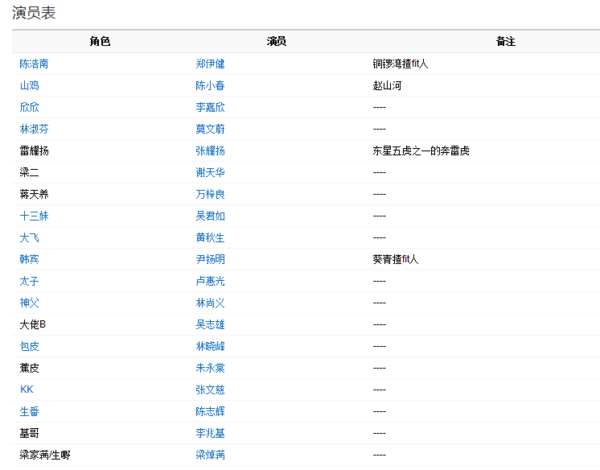600x470 pixels.
Task: Click the 山鸡 role link
Action: point(29,85)
